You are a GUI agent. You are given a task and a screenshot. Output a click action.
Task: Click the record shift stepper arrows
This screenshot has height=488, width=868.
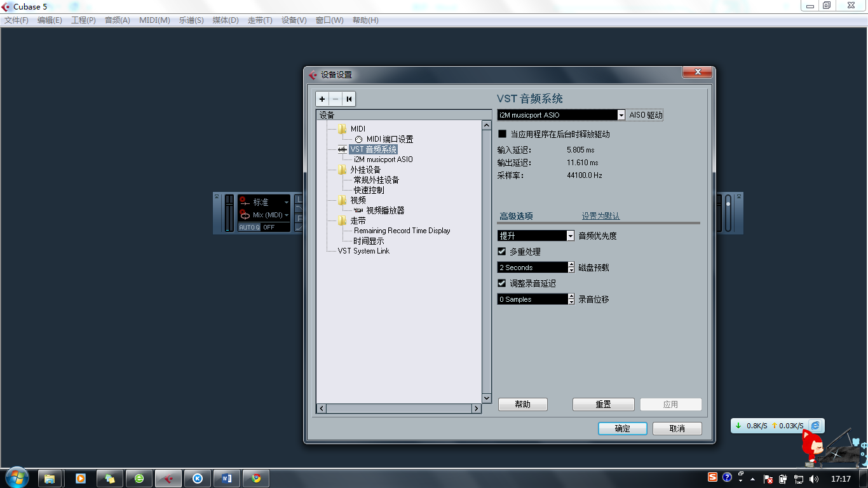[x=571, y=299]
